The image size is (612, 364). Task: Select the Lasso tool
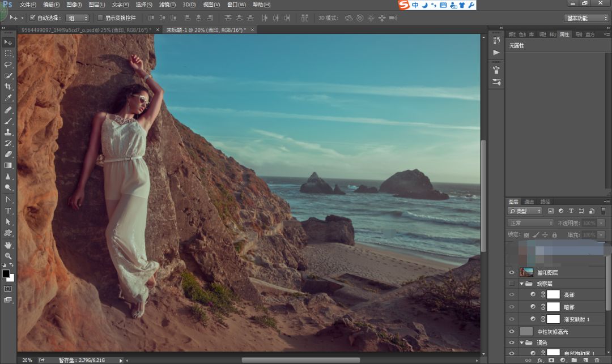8,65
